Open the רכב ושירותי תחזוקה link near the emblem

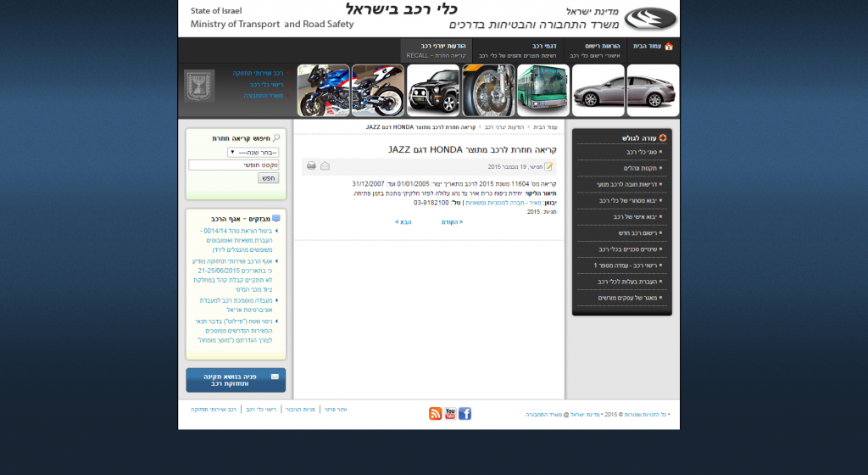coord(258,73)
